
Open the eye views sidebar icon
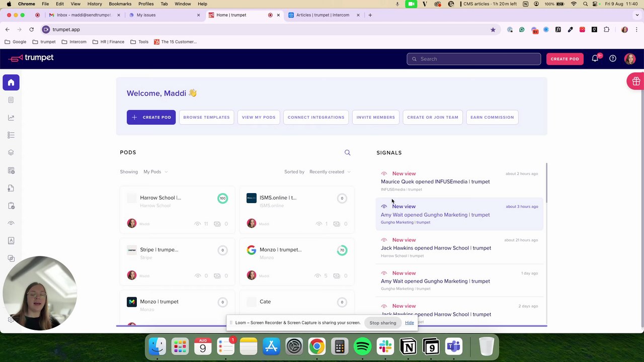11,223
